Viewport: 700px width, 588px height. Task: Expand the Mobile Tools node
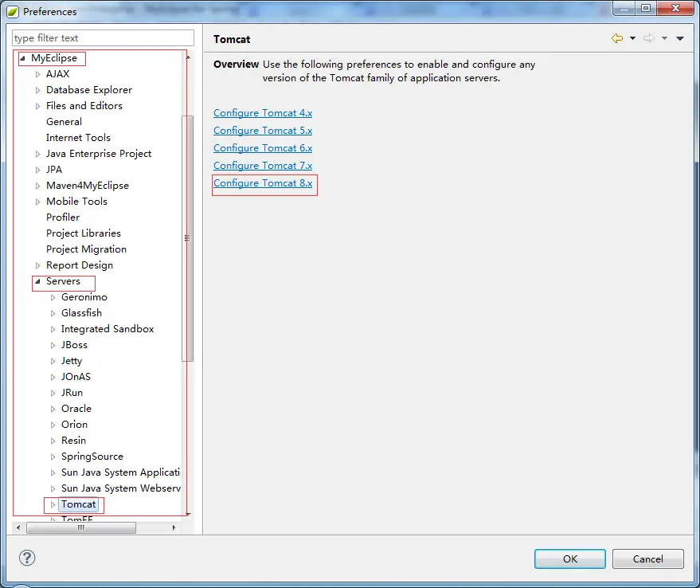38,202
